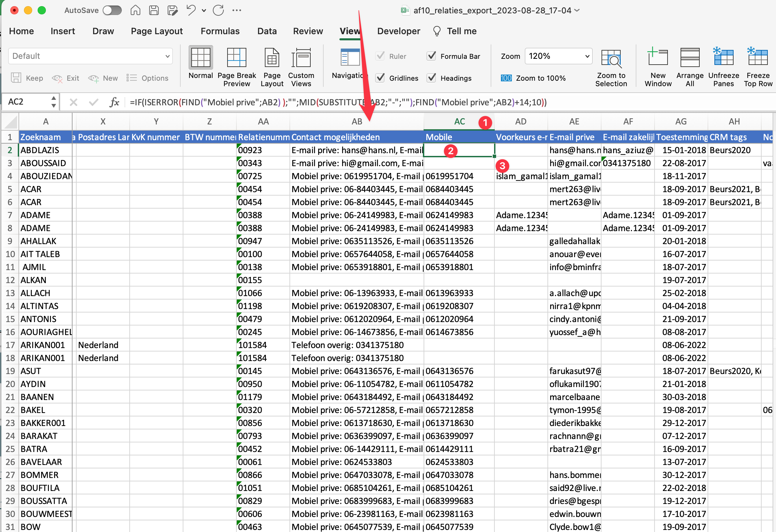Uncheck the Gridlines checkbox
Viewport: 776px width, 532px height.
click(380, 78)
